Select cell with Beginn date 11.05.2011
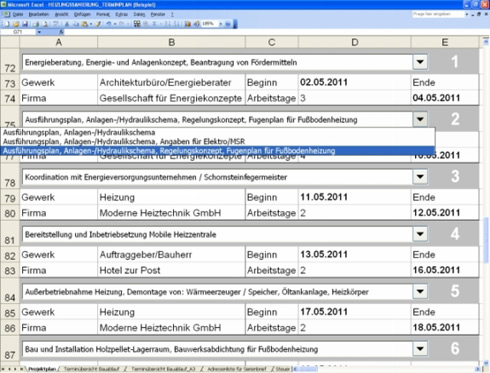The height and width of the screenshot is (373, 490). pyautogui.click(x=355, y=197)
